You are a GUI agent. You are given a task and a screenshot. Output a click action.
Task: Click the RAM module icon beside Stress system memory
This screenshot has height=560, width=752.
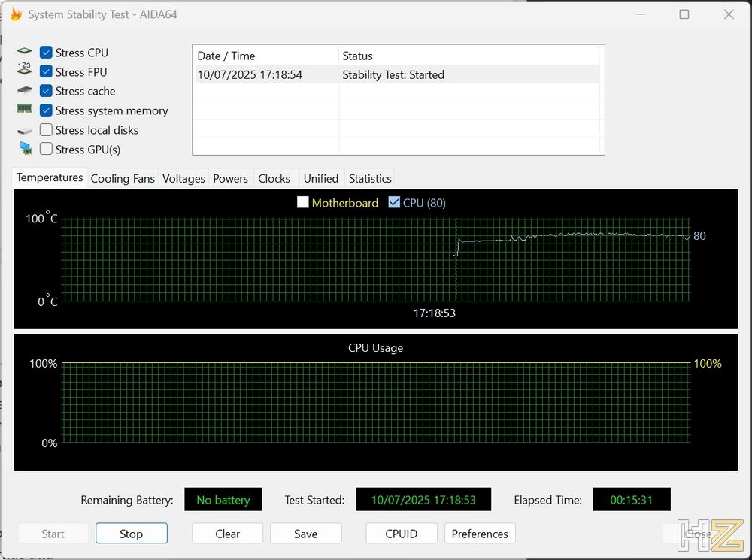tap(24, 109)
